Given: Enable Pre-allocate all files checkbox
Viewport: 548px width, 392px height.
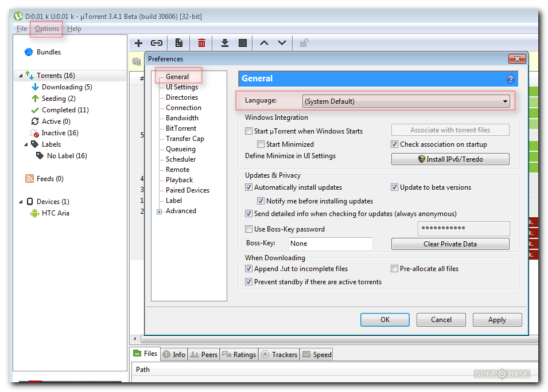Looking at the screenshot, I should [x=395, y=269].
